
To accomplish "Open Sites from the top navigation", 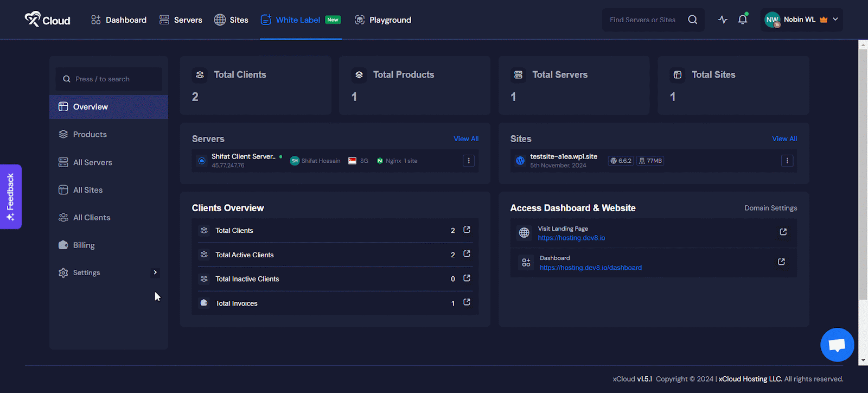I will [x=231, y=20].
